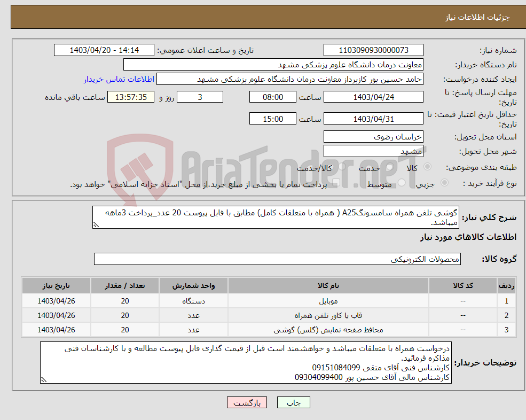Select the متوسط purchase type radio
Viewport: 526px width, 420px height.
(x=402, y=183)
